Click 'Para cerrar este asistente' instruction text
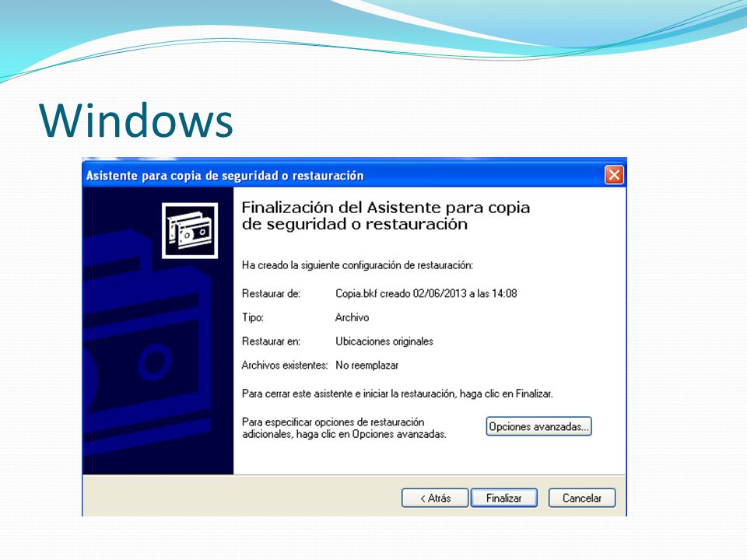747x560 pixels. pyautogui.click(x=398, y=394)
